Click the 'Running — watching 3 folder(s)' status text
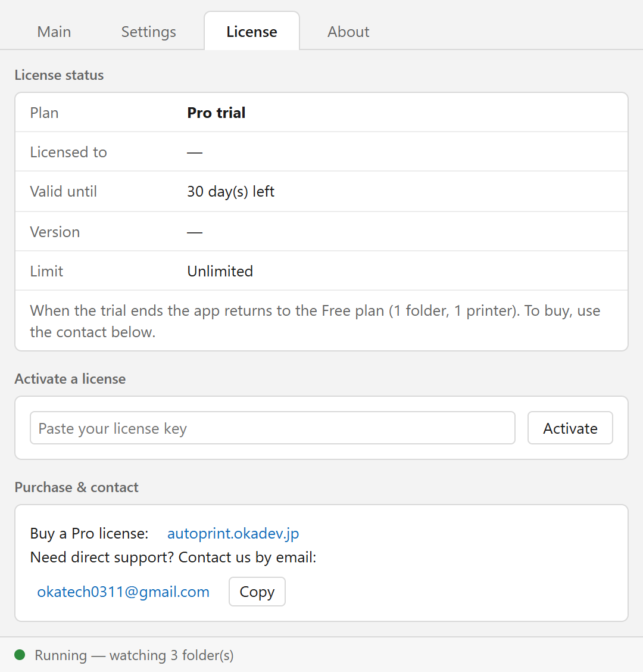The width and height of the screenshot is (643, 672). (x=134, y=655)
